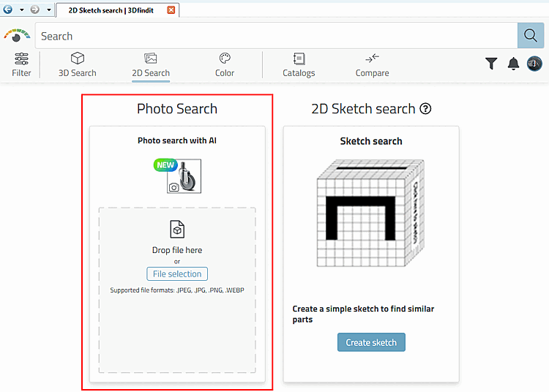The height and width of the screenshot is (392, 549).
Task: Open the Color search
Action: coord(225,64)
